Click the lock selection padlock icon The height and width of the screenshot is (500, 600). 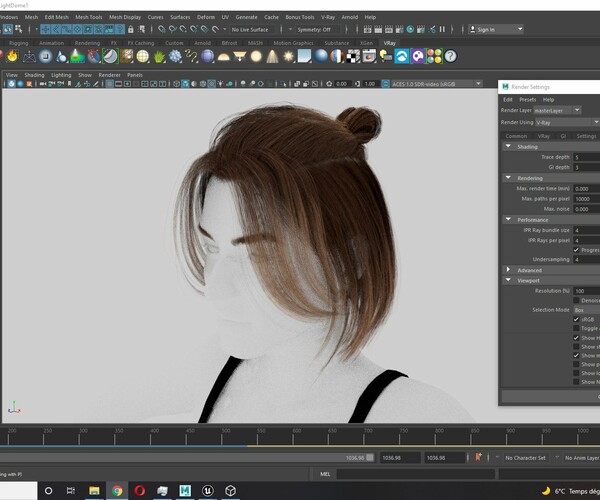130,29
